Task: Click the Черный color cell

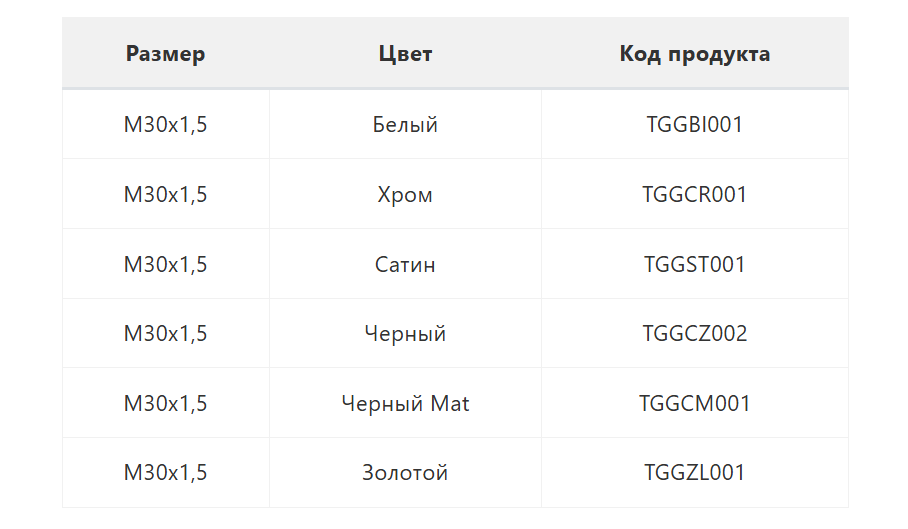Action: pos(405,334)
